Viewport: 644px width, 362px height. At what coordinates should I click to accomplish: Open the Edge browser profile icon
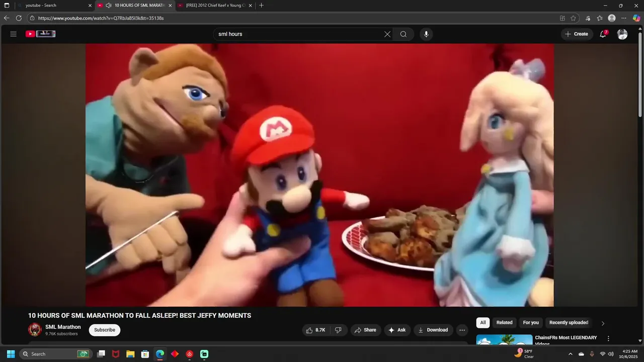point(612,18)
